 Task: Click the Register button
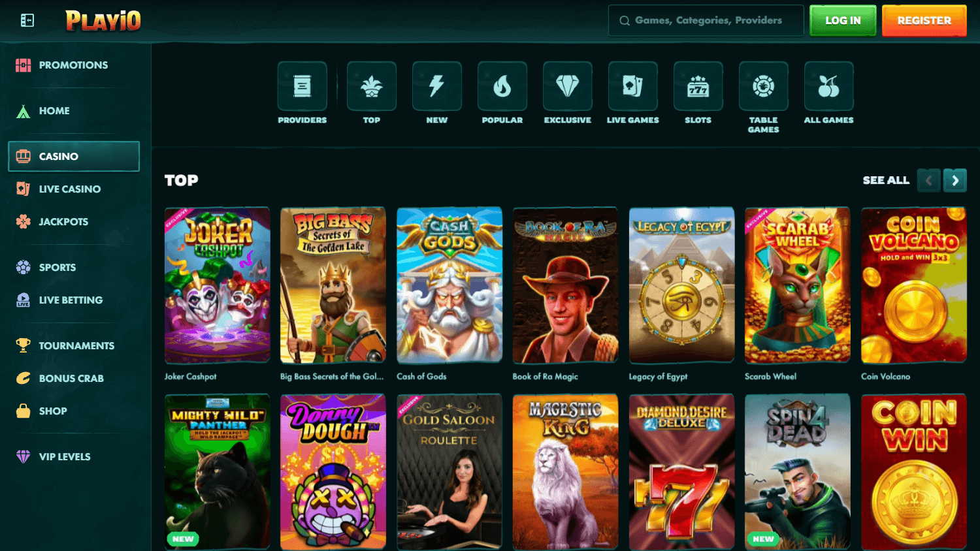click(924, 21)
